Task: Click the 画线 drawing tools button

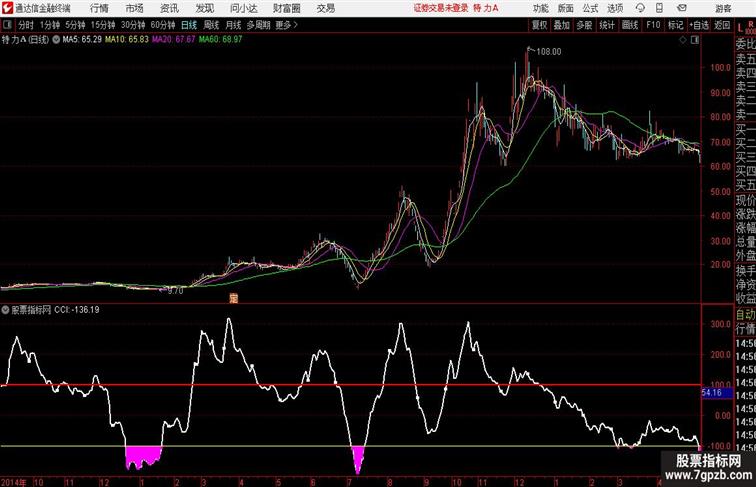Action: 630,25
